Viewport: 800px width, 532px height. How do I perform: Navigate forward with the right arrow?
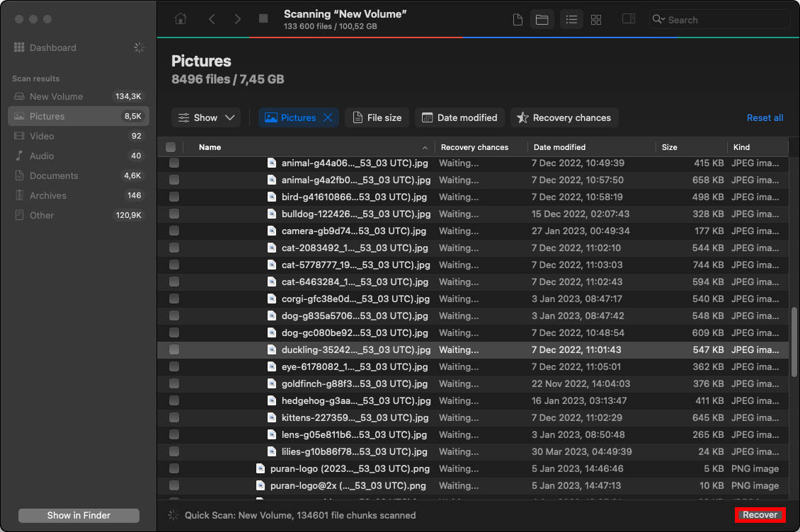[x=237, y=19]
